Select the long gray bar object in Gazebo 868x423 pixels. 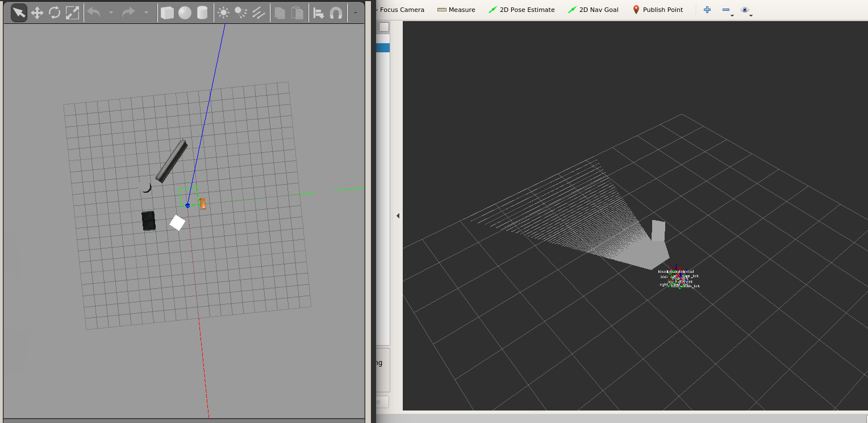[171, 161]
